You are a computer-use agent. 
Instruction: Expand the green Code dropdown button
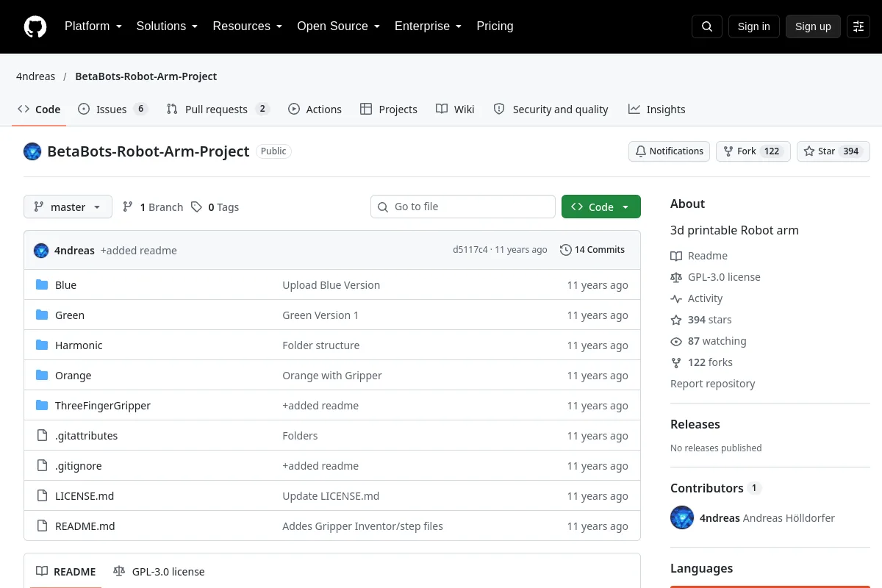pos(600,207)
